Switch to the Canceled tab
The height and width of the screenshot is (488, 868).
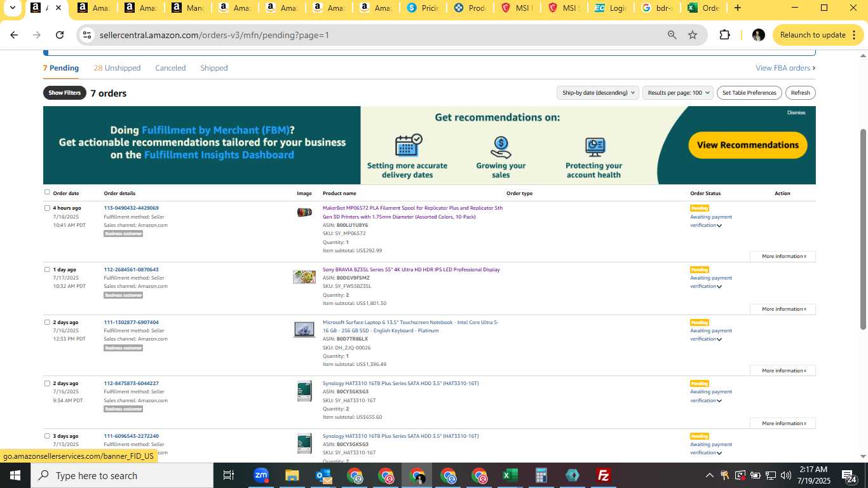pos(170,68)
